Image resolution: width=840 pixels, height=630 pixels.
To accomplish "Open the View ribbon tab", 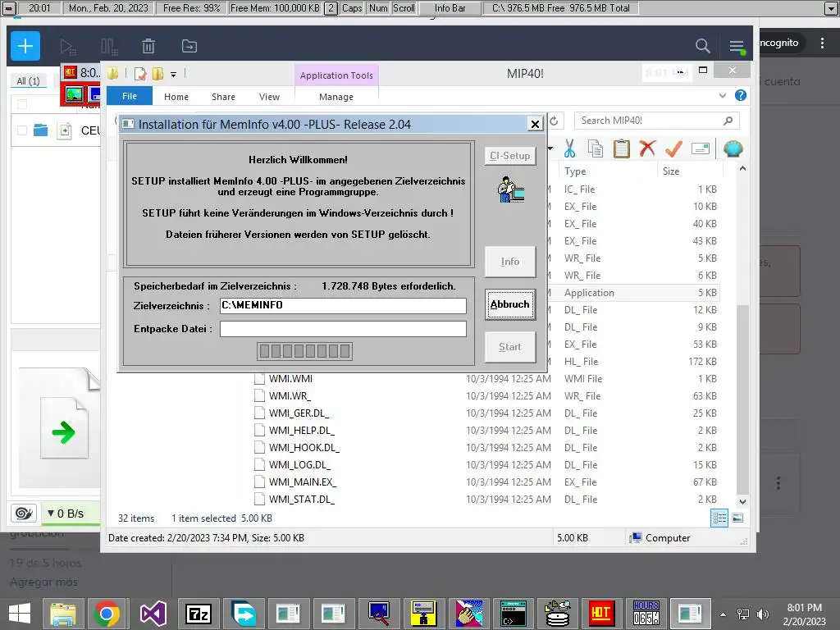I will tap(269, 97).
